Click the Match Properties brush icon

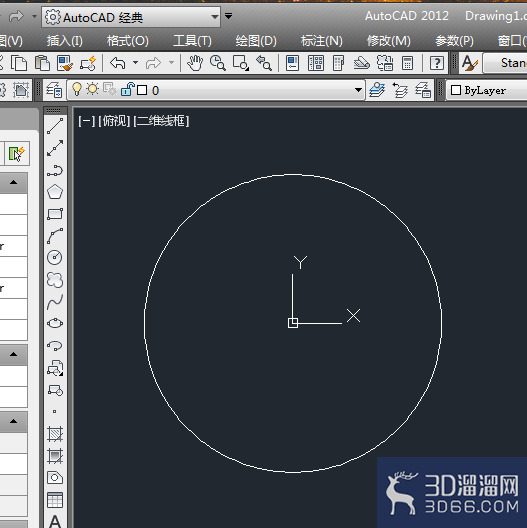click(x=65, y=63)
